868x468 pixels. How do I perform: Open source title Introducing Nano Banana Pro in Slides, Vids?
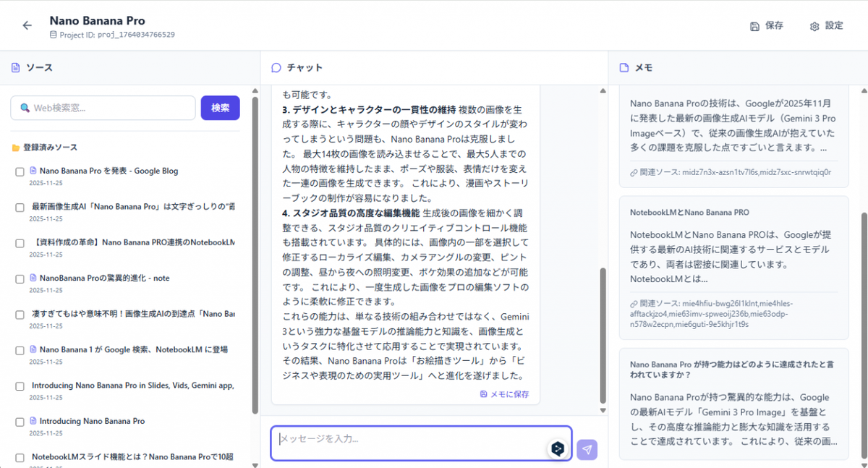(133, 386)
